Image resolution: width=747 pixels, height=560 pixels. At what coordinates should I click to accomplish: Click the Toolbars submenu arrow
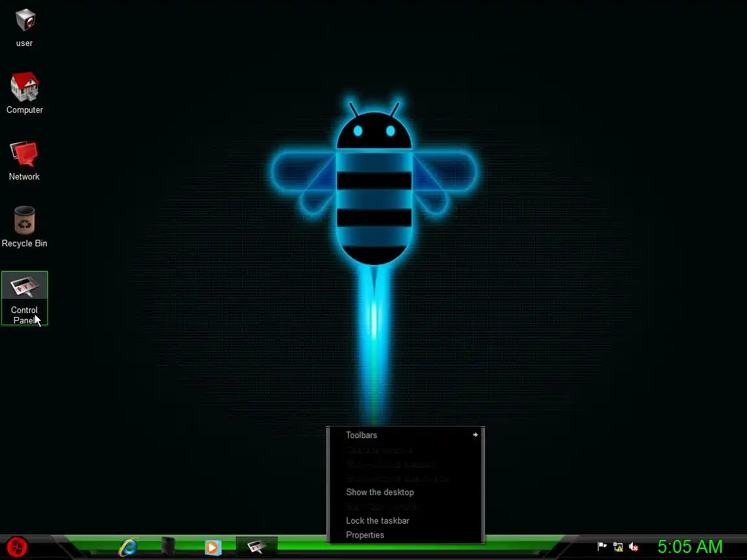pyautogui.click(x=475, y=435)
